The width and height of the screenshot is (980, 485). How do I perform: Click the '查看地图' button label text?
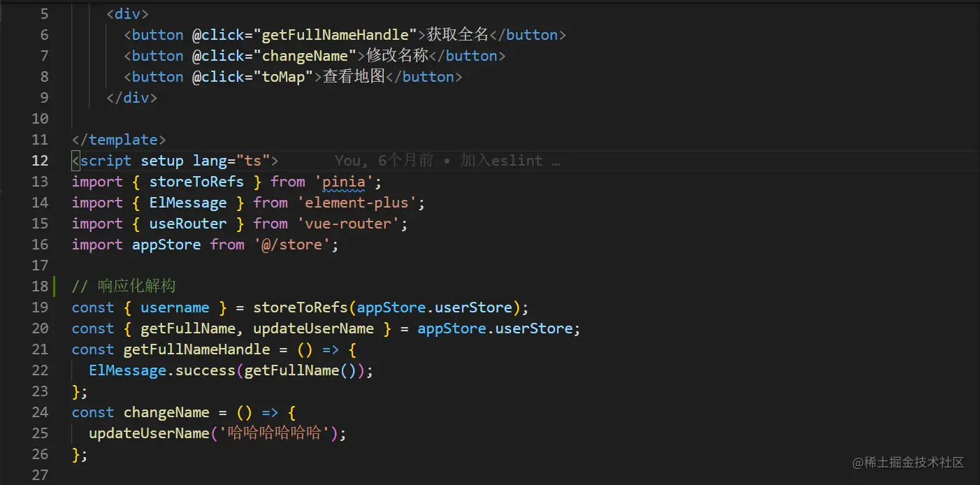tap(354, 77)
